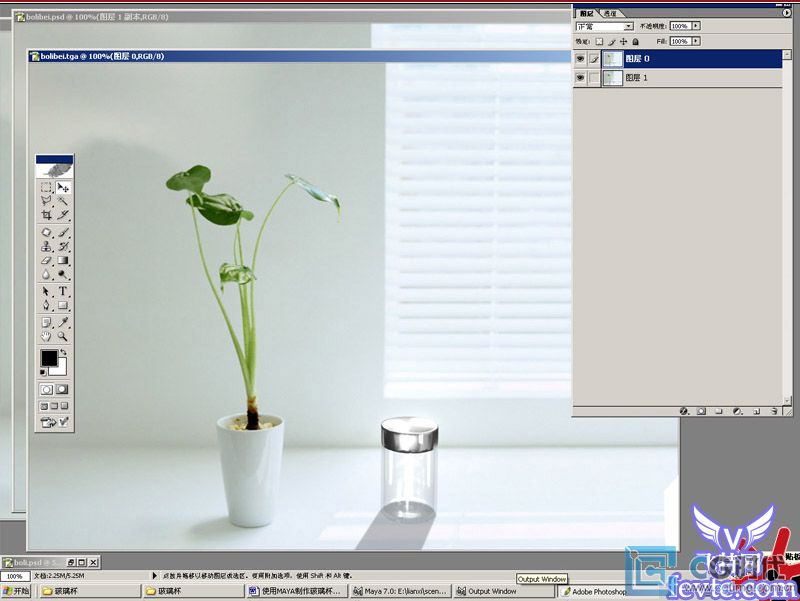800x601 pixels.
Task: Select the Move tool in the toolbox
Action: click(x=63, y=188)
